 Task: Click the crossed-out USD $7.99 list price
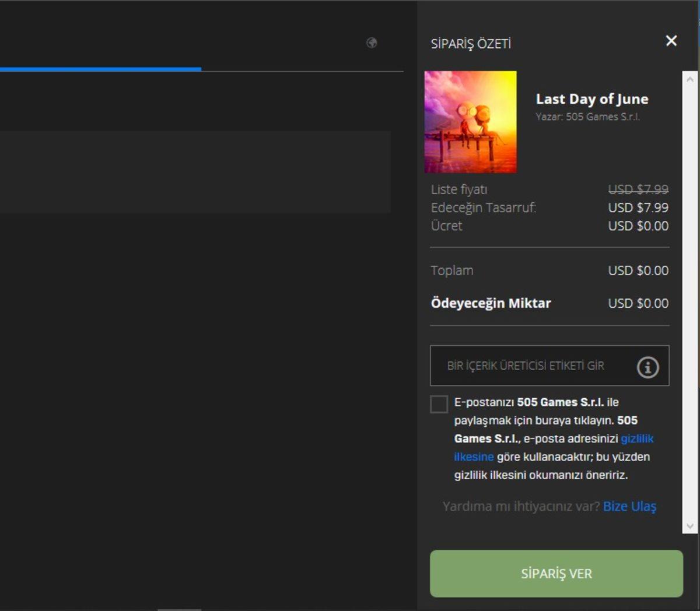[x=640, y=189]
